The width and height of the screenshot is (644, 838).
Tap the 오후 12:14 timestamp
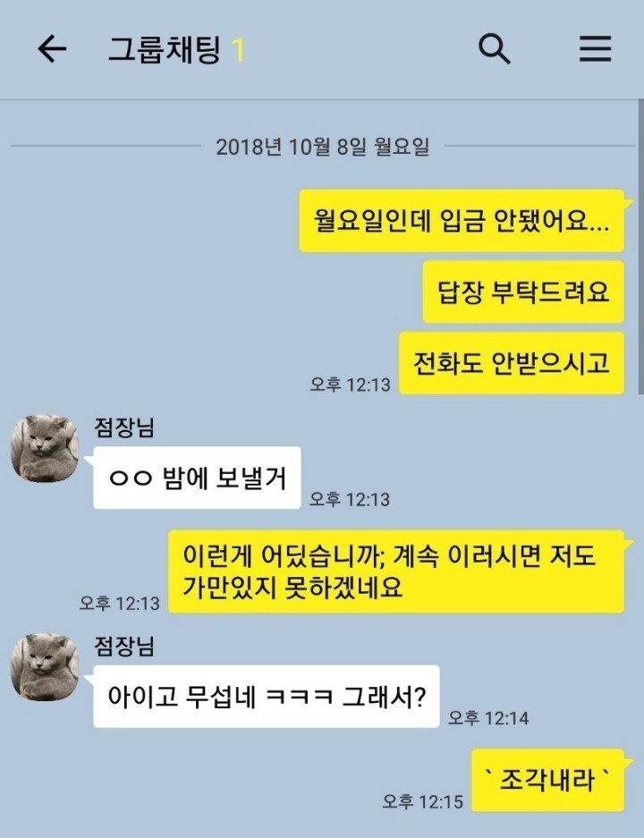pos(488,718)
